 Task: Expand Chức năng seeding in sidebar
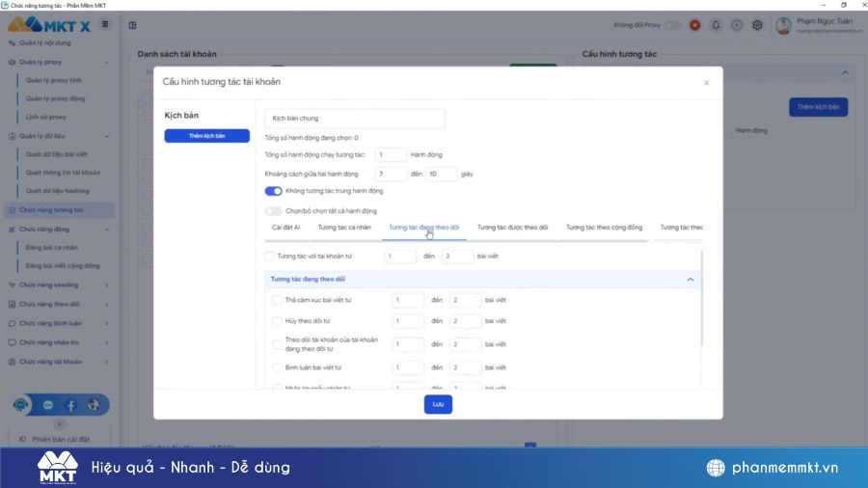pyautogui.click(x=58, y=285)
